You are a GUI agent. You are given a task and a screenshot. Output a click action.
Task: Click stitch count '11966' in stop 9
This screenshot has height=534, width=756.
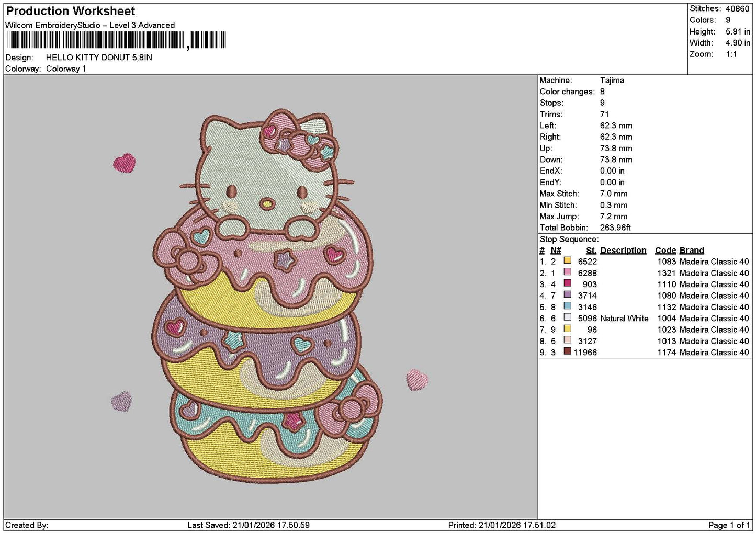[585, 353]
